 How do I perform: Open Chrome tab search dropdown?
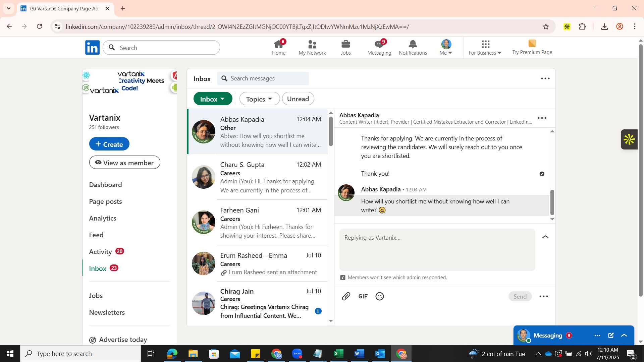tap(9, 8)
